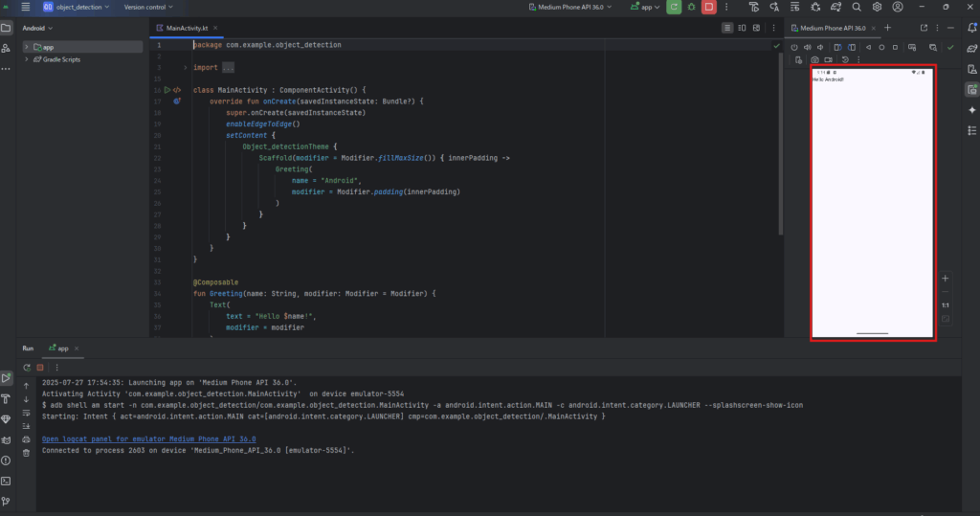The image size is (980, 516).
Task: Print Run console output printer icon
Action: 26,439
